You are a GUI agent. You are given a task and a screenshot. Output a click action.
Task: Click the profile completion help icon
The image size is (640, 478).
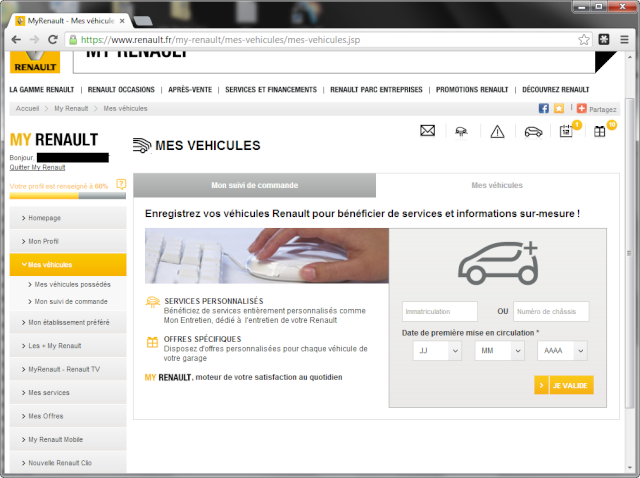121,184
